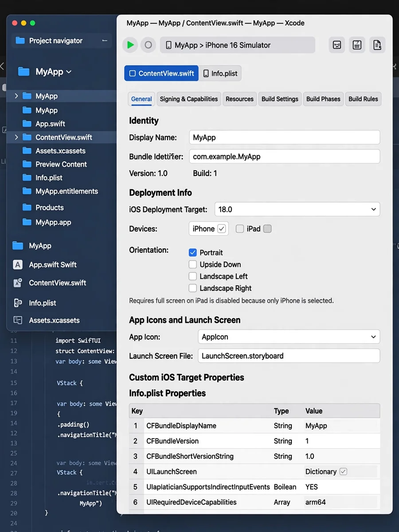Image resolution: width=399 pixels, height=532 pixels.
Task: Open the chevron next to the MyApp project title
Action: pyautogui.click(x=69, y=72)
